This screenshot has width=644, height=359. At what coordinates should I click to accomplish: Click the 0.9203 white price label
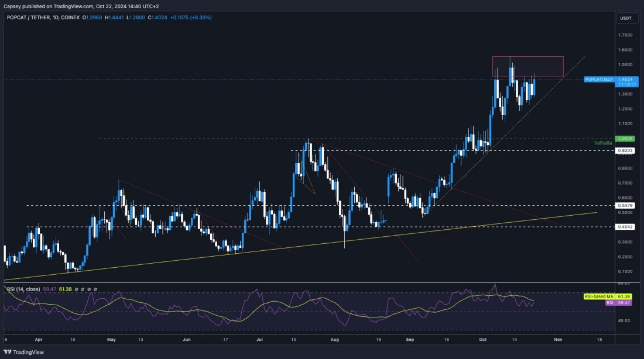[626, 150]
